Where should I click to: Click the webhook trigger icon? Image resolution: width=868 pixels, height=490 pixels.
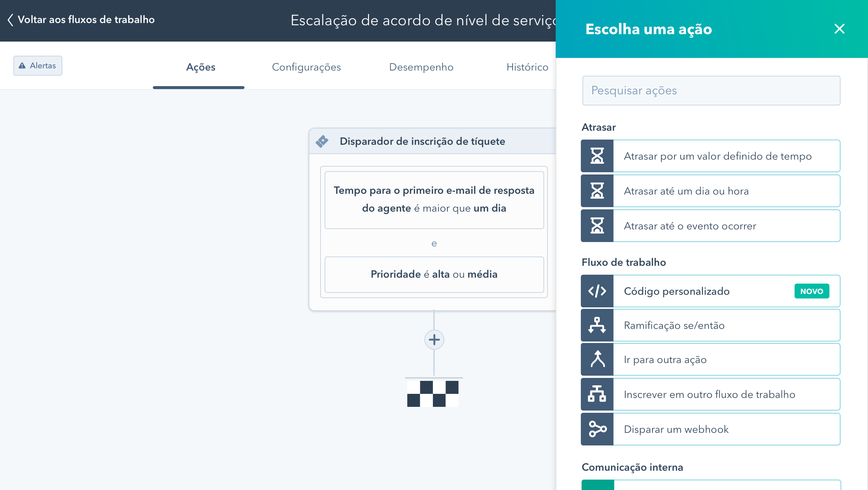[x=597, y=429]
